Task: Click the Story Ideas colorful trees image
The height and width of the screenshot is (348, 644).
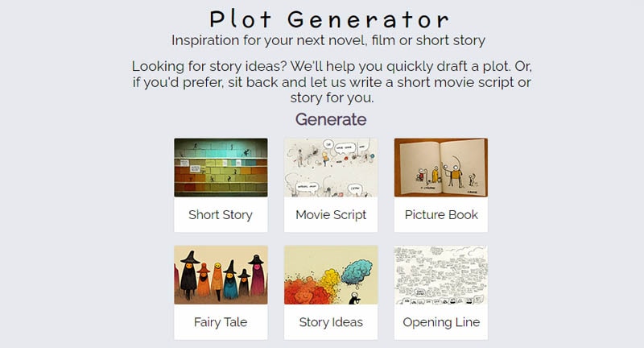Action: click(x=330, y=275)
